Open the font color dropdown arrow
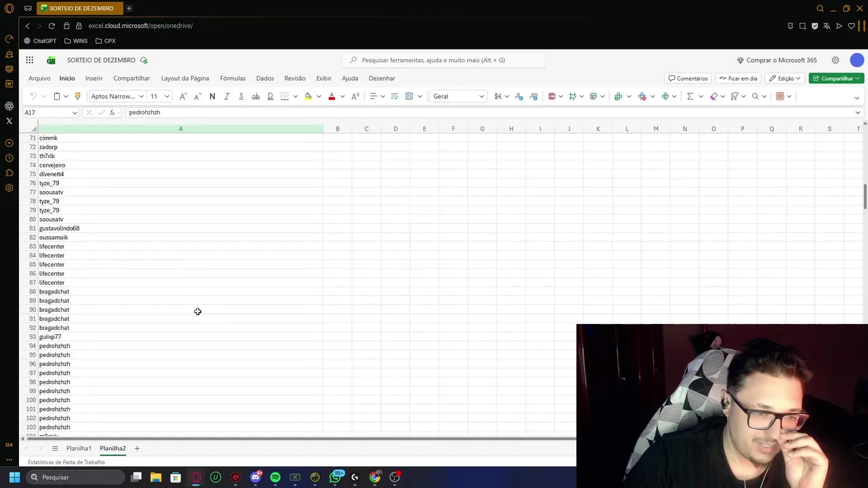Screen dimensions: 868x488 click(x=342, y=96)
